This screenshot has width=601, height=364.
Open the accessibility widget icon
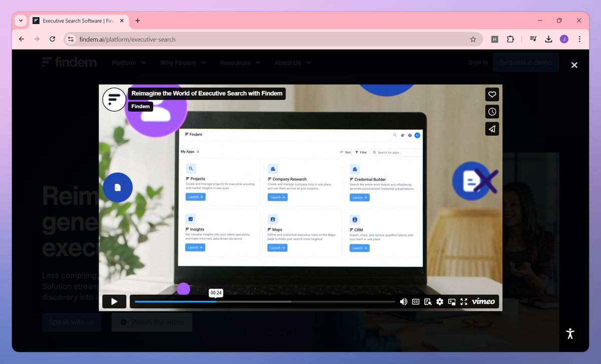click(570, 333)
